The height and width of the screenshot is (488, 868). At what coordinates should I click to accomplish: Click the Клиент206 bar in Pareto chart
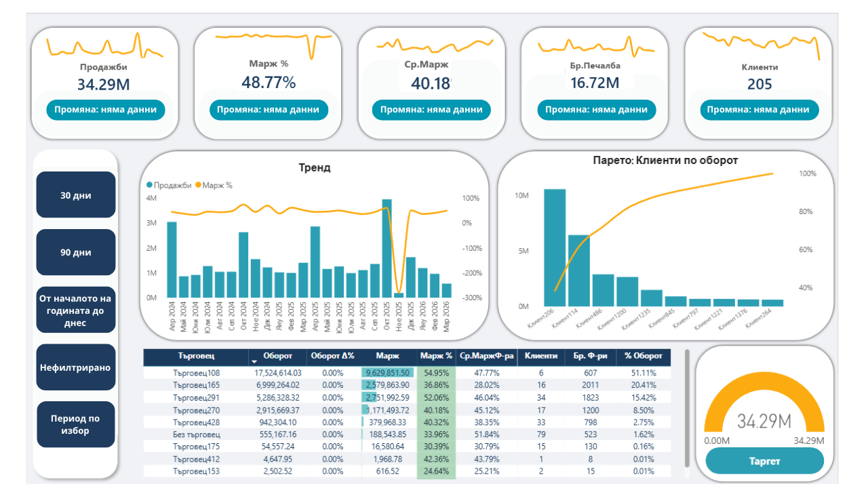click(x=555, y=247)
